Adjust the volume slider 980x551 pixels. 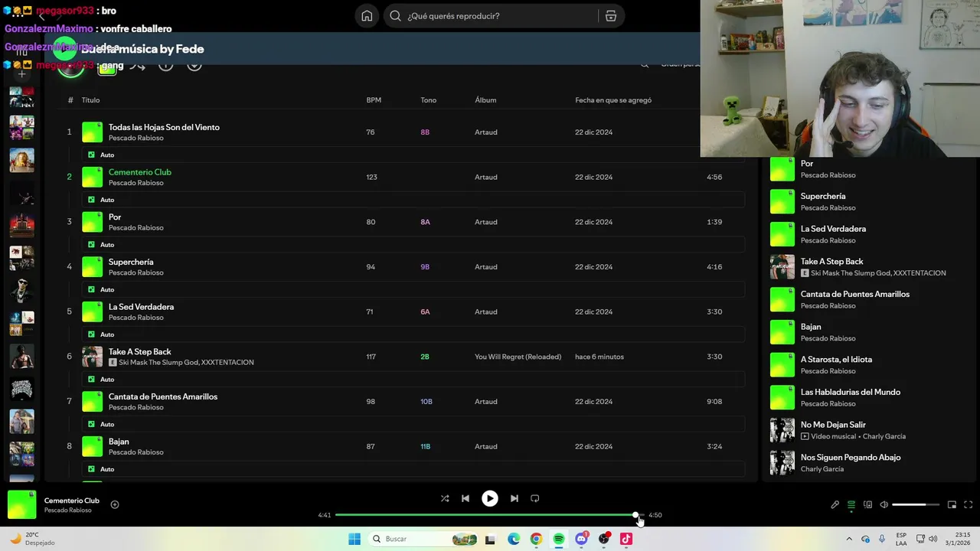point(915,504)
